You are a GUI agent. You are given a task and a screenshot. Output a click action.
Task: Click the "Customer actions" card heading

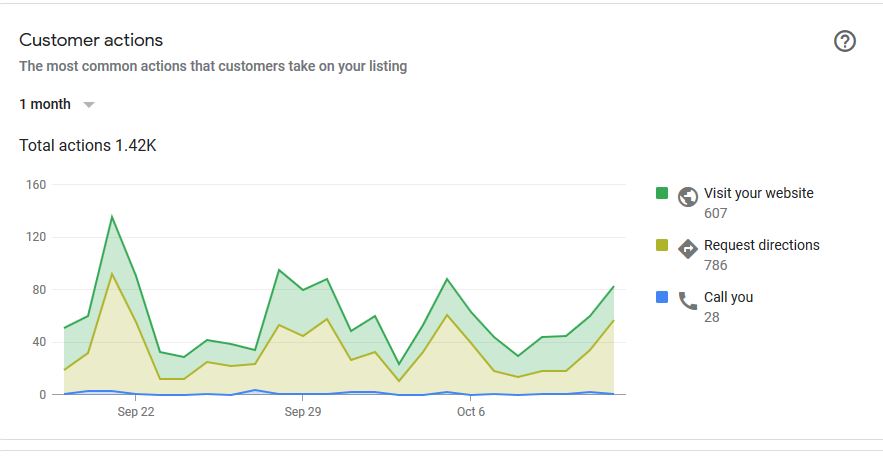pyautogui.click(x=91, y=41)
